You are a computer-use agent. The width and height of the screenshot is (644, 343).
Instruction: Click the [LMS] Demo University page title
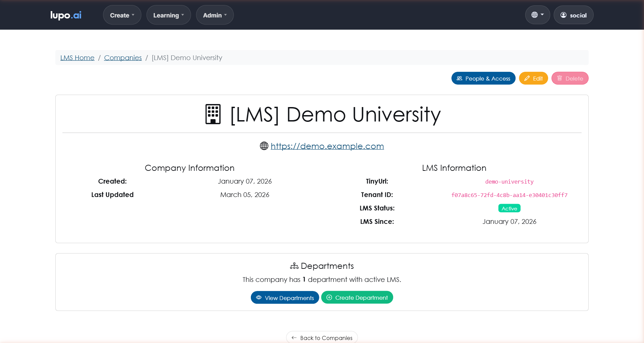click(x=335, y=114)
